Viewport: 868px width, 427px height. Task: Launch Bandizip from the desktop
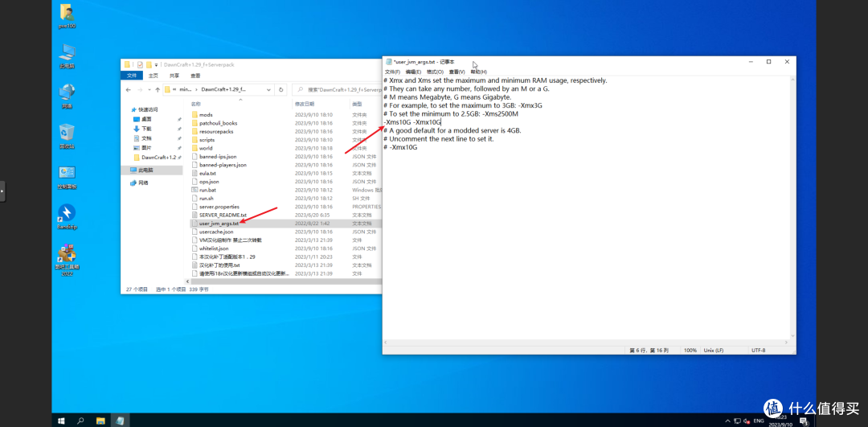click(x=67, y=217)
